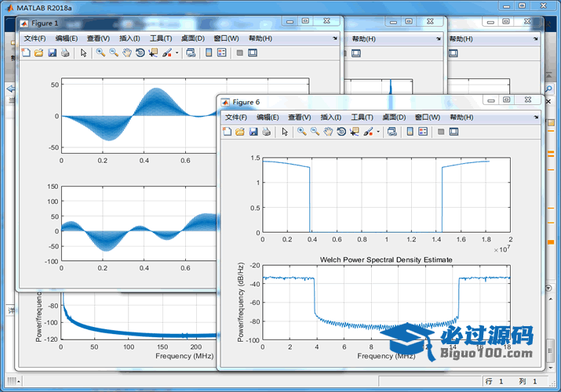Click New Figure icon in Figure 1 toolbar
The height and width of the screenshot is (392, 561).
[x=25, y=53]
